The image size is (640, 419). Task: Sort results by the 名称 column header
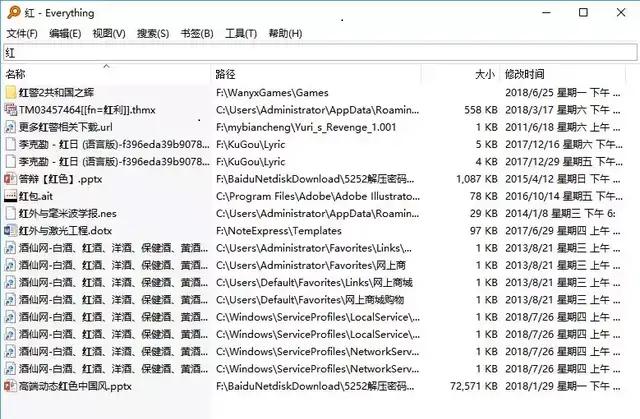(107, 74)
